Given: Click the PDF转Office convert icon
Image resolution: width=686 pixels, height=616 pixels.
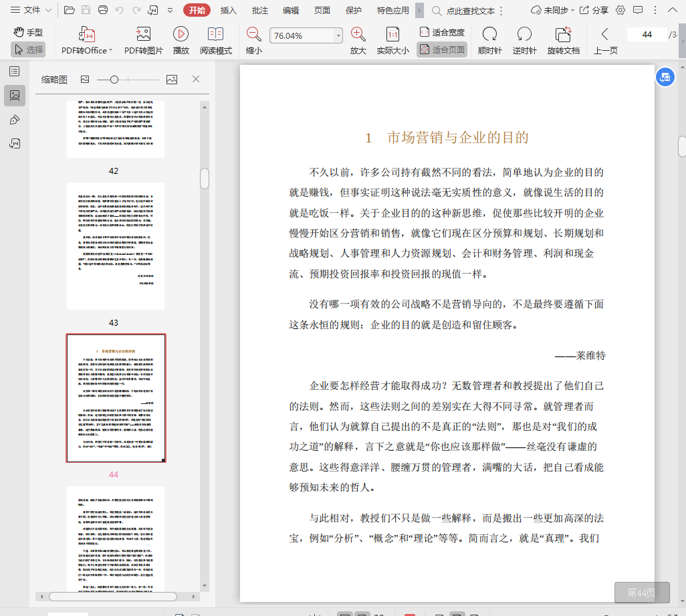Looking at the screenshot, I should click(x=86, y=35).
